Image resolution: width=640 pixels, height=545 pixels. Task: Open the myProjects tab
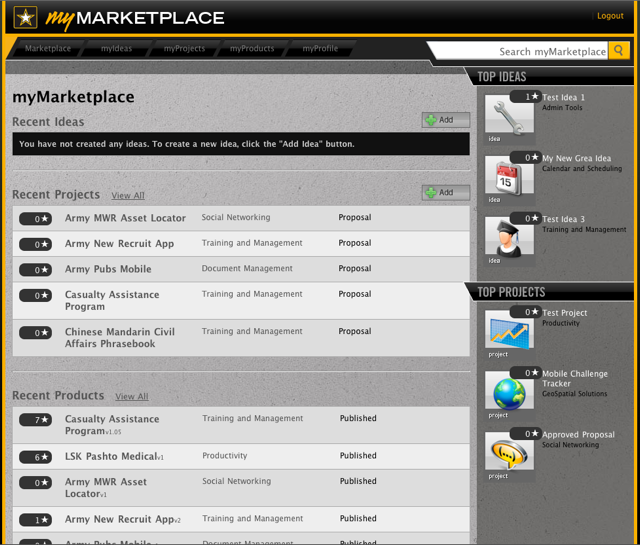point(184,49)
